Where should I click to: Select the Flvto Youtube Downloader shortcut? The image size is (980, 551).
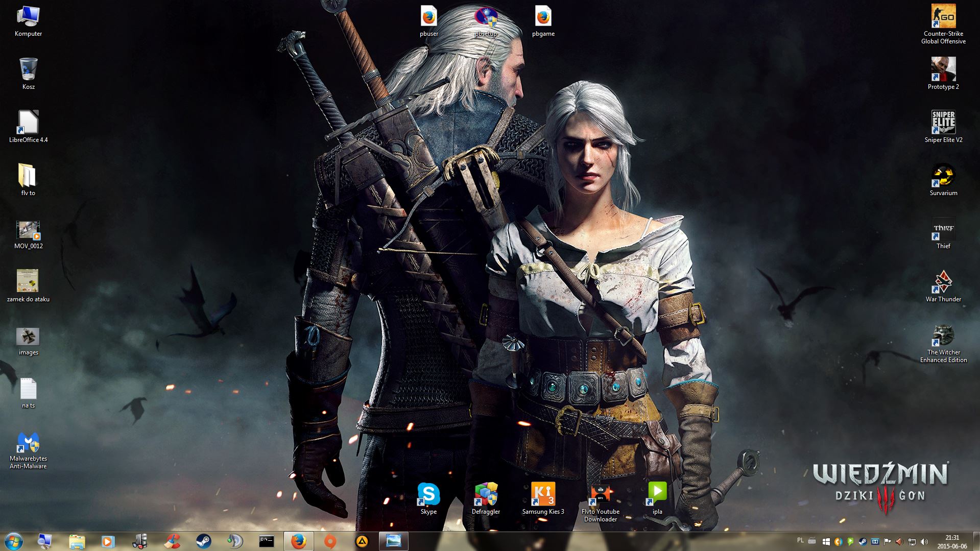[600, 503]
